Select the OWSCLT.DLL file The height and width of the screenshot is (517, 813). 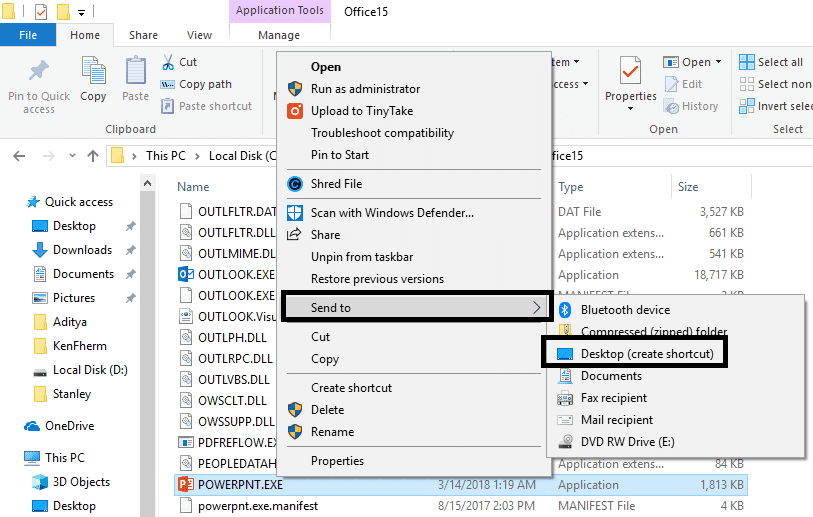click(x=232, y=401)
